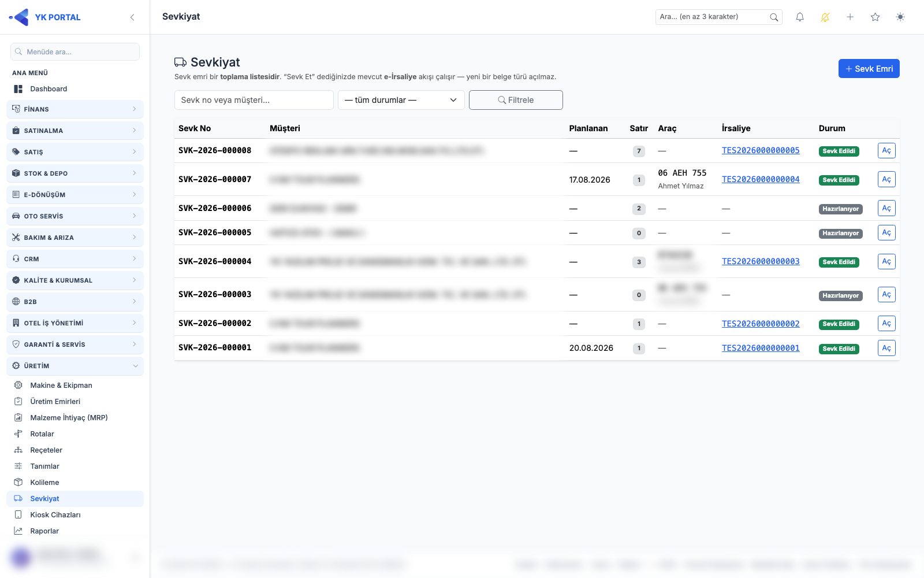Image resolution: width=924 pixels, height=578 pixels.
Task: Open the notifications bell icon
Action: point(800,17)
